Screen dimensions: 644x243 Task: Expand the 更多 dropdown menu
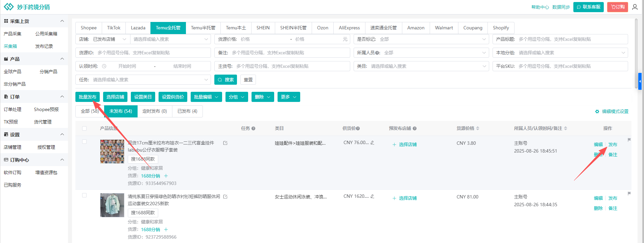click(288, 97)
